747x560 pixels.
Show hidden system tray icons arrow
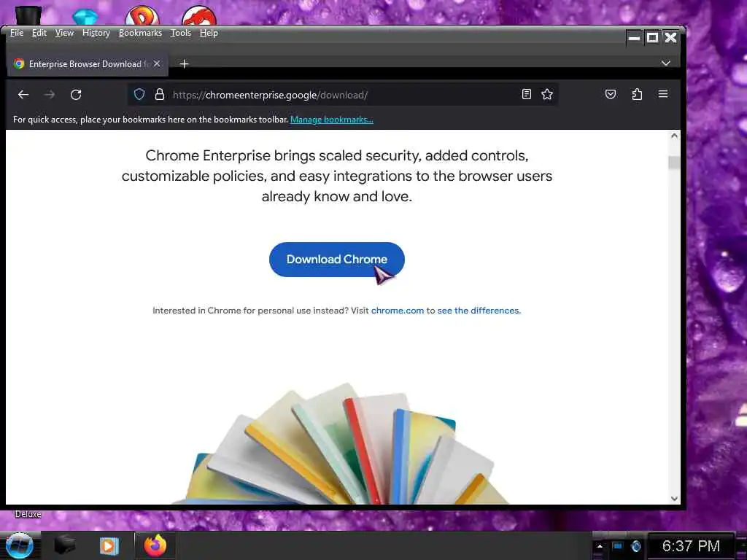coord(600,546)
